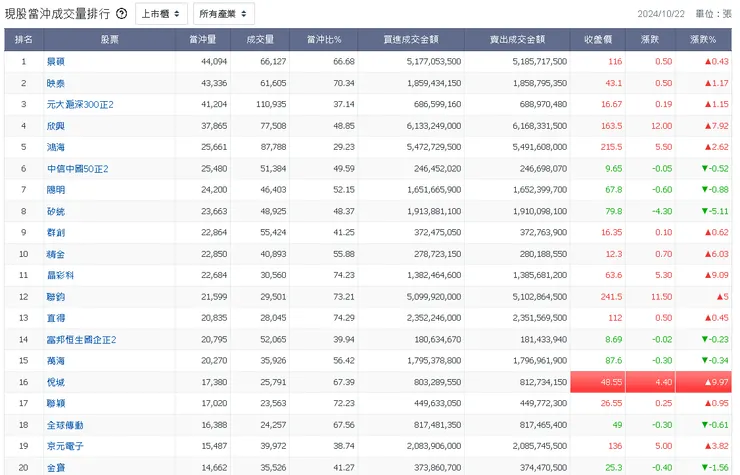This screenshot has width=740, height=475.
Task: Open stock link 鴻海
Action: click(56, 147)
